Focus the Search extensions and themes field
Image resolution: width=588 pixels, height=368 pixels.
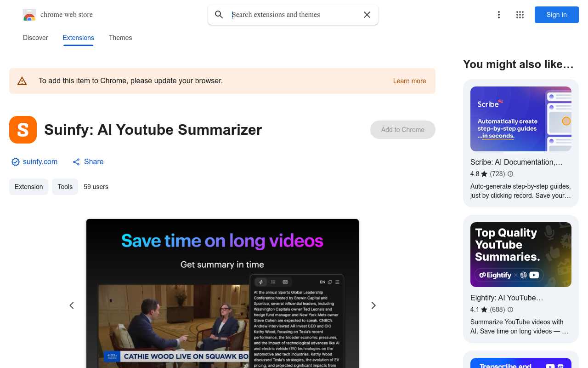(293, 15)
